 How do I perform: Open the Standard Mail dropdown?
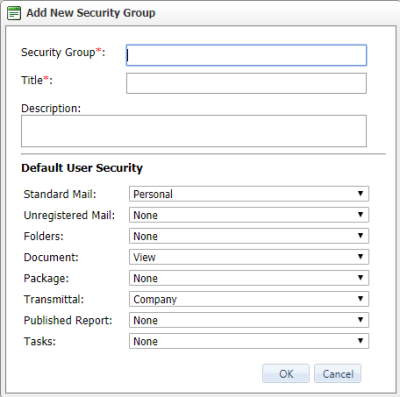click(x=249, y=194)
